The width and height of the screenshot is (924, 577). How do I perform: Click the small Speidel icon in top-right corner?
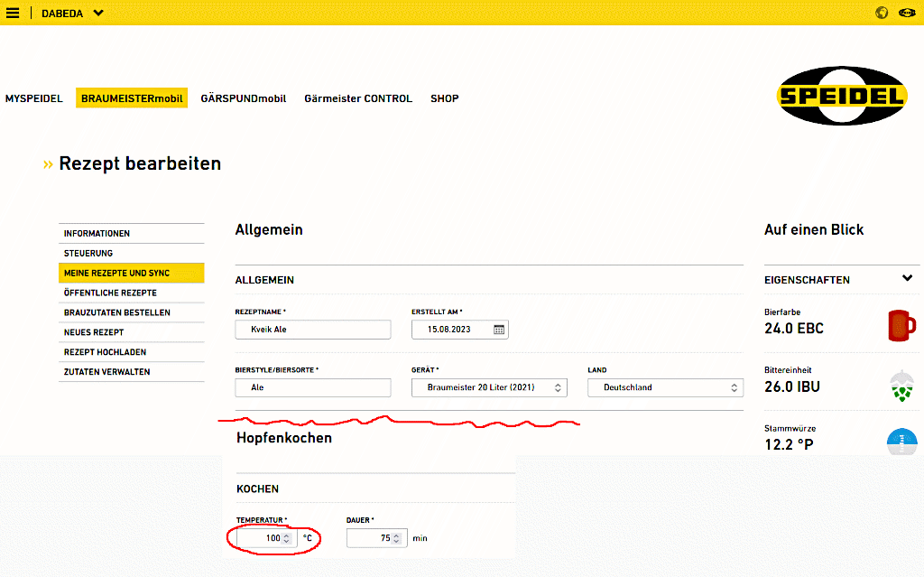point(907,13)
